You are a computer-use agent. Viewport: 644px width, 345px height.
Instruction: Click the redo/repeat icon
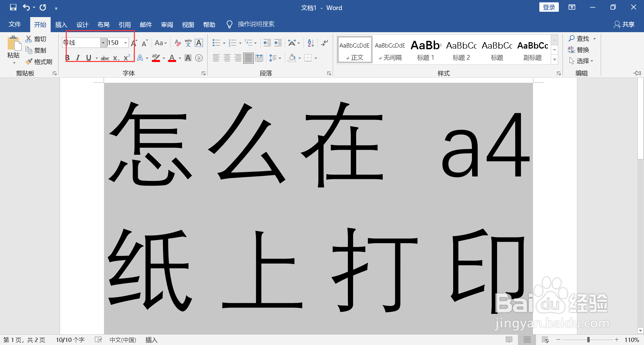coord(43,7)
